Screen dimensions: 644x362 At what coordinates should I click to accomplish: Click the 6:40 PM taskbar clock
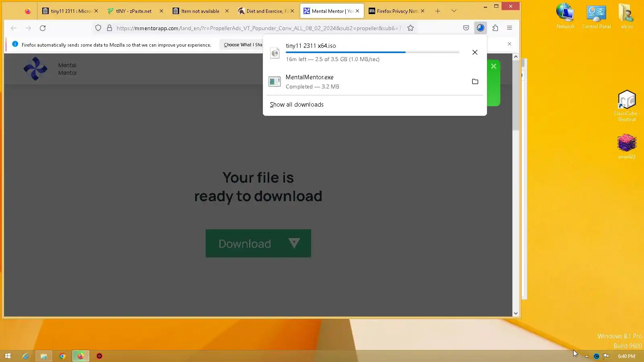coord(627,356)
